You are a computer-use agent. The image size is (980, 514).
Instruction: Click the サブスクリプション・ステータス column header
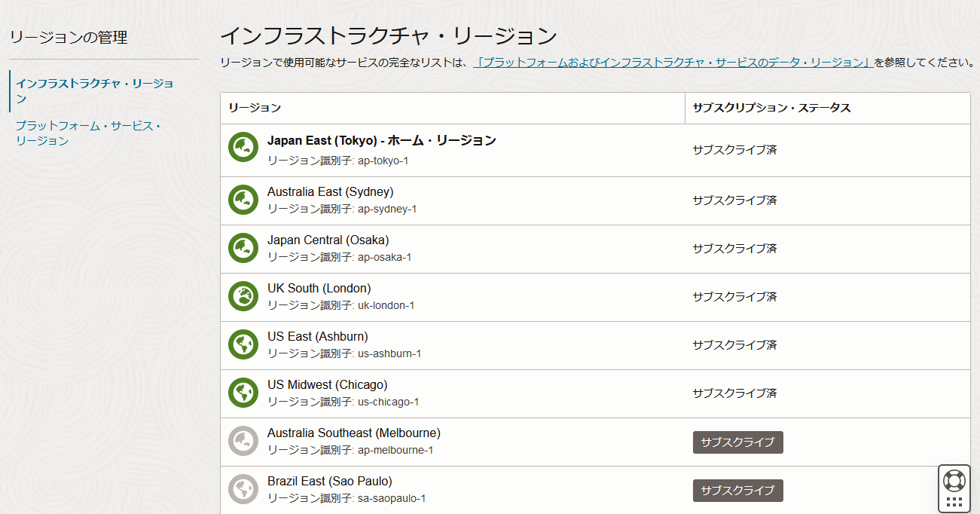(x=771, y=108)
